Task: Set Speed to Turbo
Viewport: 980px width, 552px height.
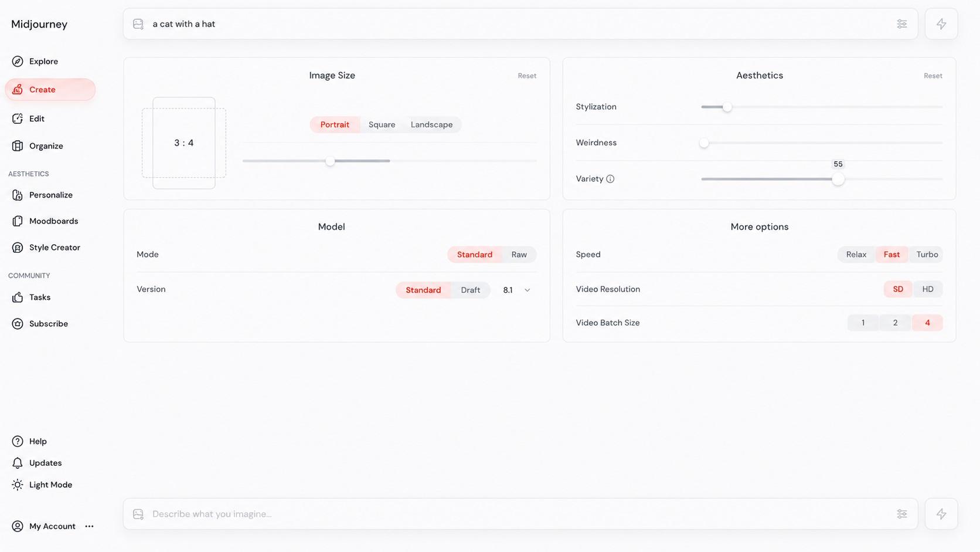Action: pos(927,255)
